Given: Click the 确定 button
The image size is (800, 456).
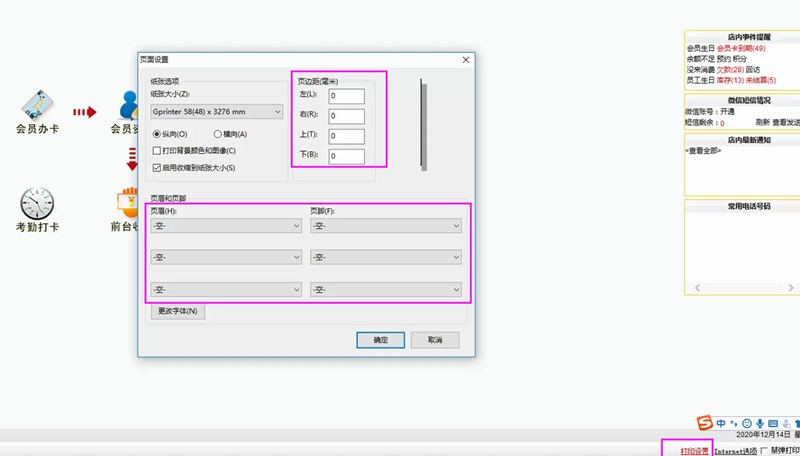Looking at the screenshot, I should point(380,340).
